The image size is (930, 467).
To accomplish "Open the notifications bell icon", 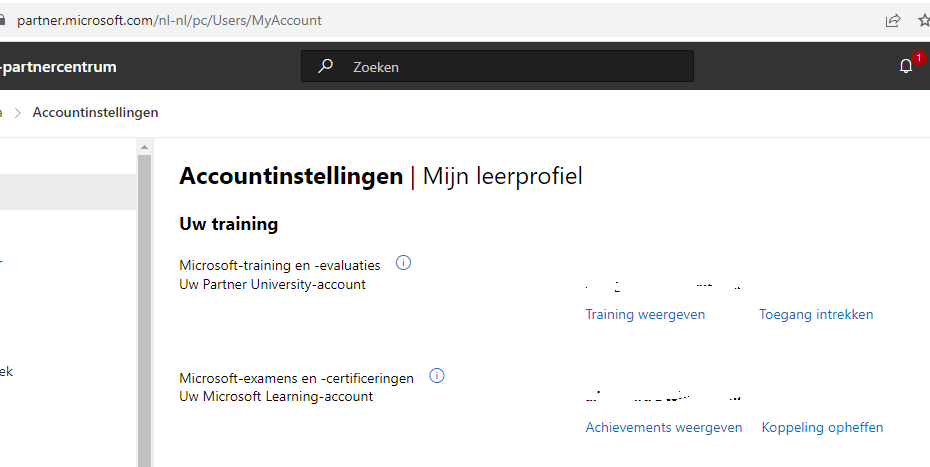I will point(906,66).
